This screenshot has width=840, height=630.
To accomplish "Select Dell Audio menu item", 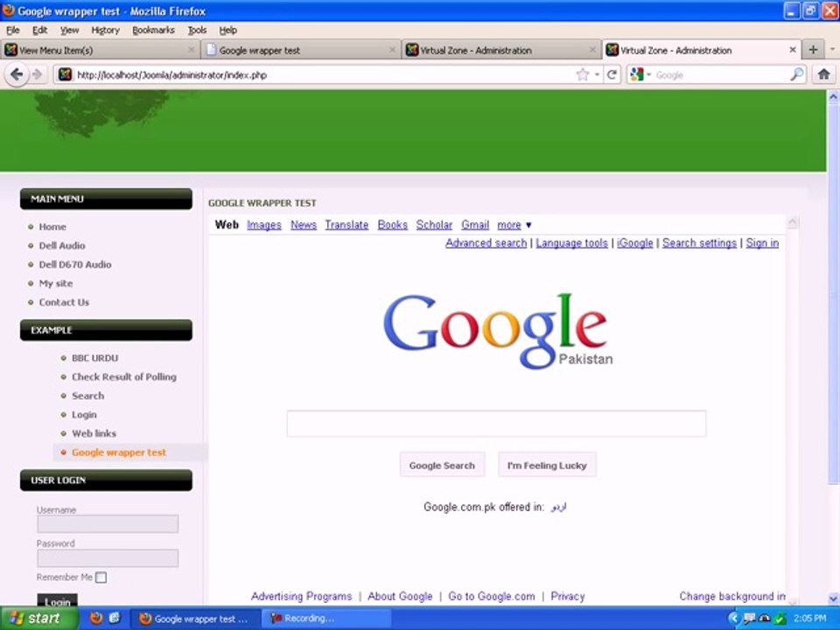I will (62, 245).
